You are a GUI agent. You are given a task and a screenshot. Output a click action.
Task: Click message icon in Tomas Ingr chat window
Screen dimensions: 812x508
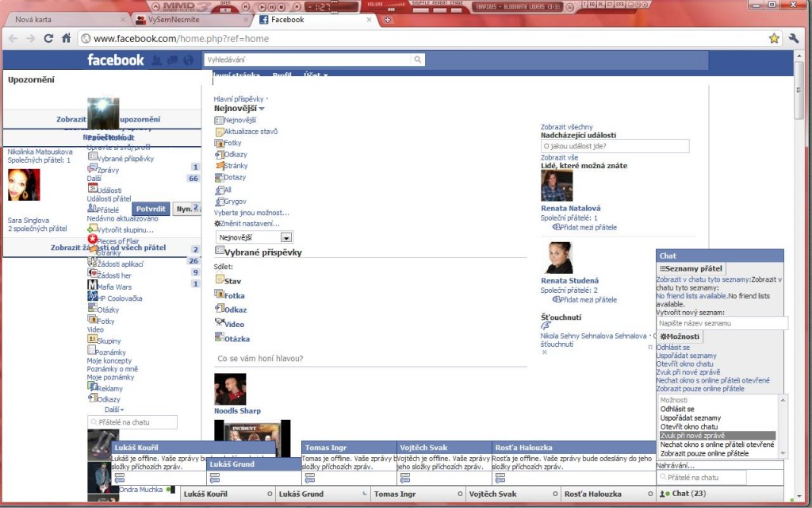(310, 478)
